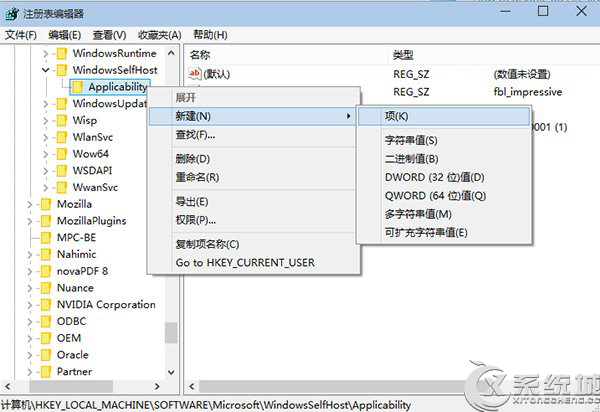
Task: Expand the Partner tree node
Action: pos(30,372)
